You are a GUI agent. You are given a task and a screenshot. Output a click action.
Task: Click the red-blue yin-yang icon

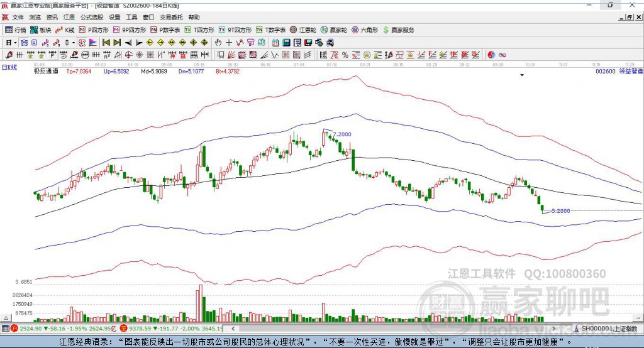(x=491, y=55)
